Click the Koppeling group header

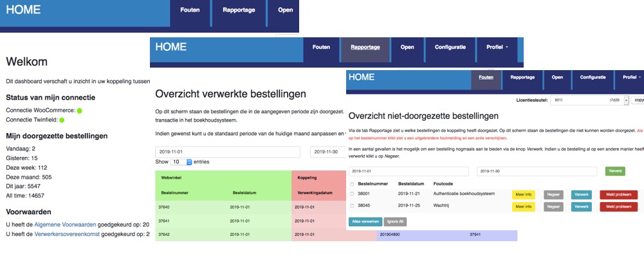coord(307,178)
